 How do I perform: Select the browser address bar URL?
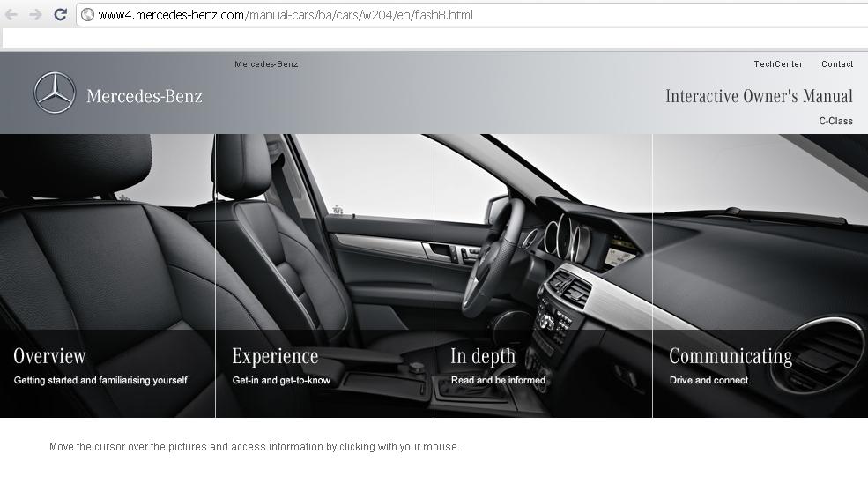point(286,15)
